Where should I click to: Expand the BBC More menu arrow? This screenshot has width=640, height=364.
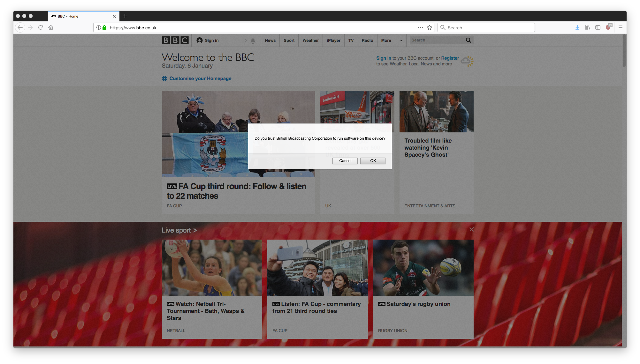pyautogui.click(x=401, y=41)
